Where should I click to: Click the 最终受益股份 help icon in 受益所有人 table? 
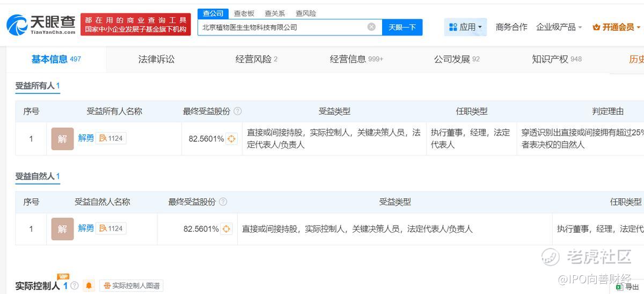[238, 111]
